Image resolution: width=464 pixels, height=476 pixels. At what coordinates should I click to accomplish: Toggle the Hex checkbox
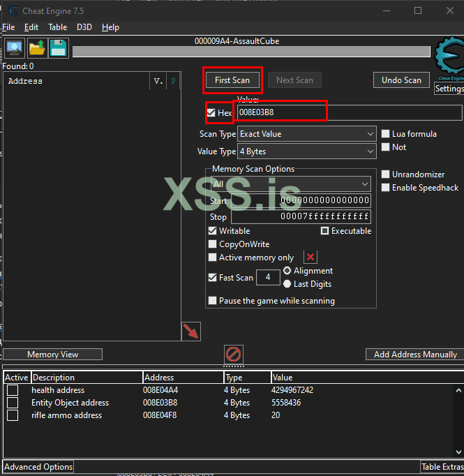point(211,112)
